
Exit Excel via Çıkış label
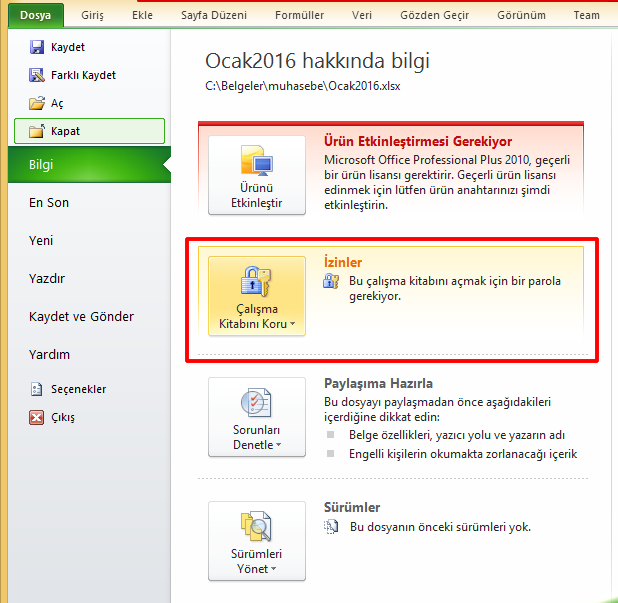pos(63,417)
